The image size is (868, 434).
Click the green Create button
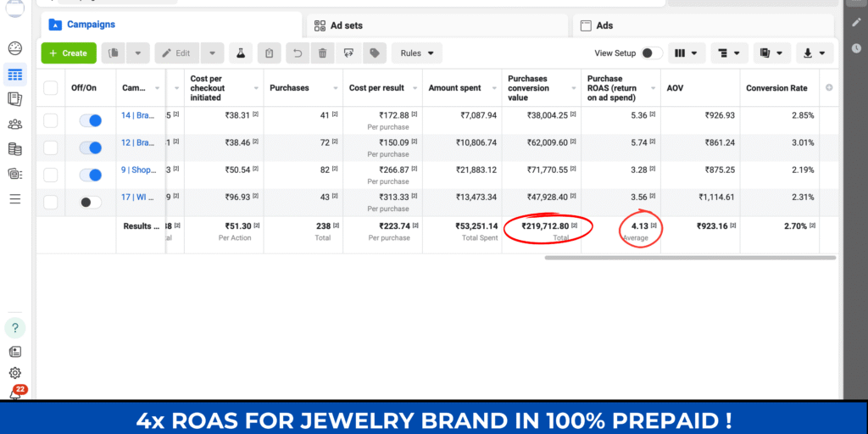coord(68,53)
